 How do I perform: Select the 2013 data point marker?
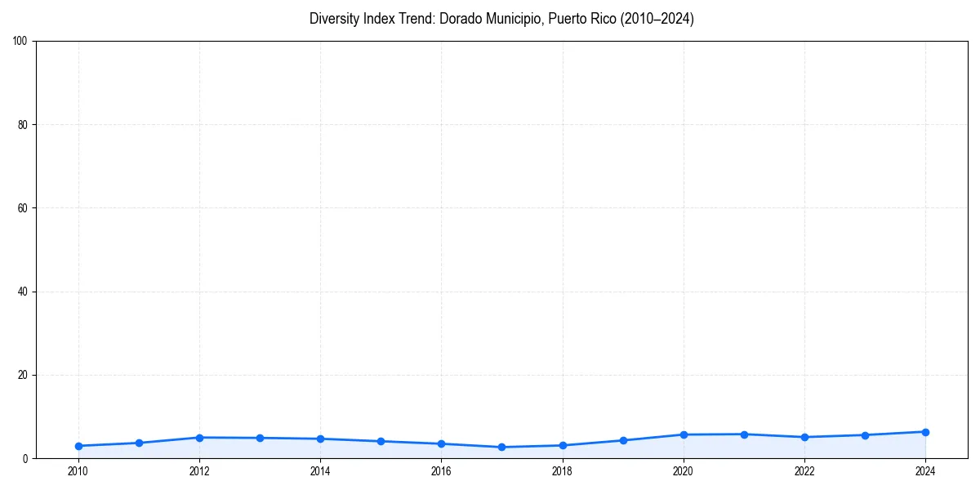pyautogui.click(x=259, y=438)
